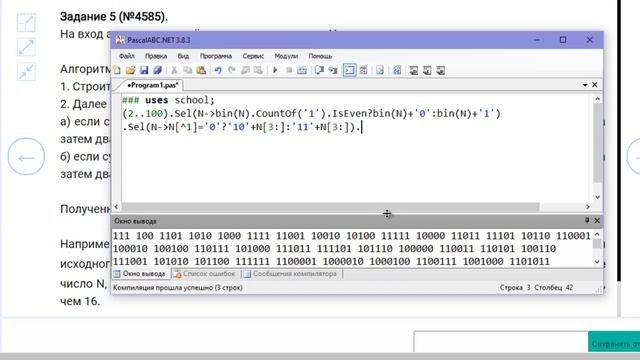Click the answer input field on the webpage
This screenshot has height=360, width=640.
501,342
